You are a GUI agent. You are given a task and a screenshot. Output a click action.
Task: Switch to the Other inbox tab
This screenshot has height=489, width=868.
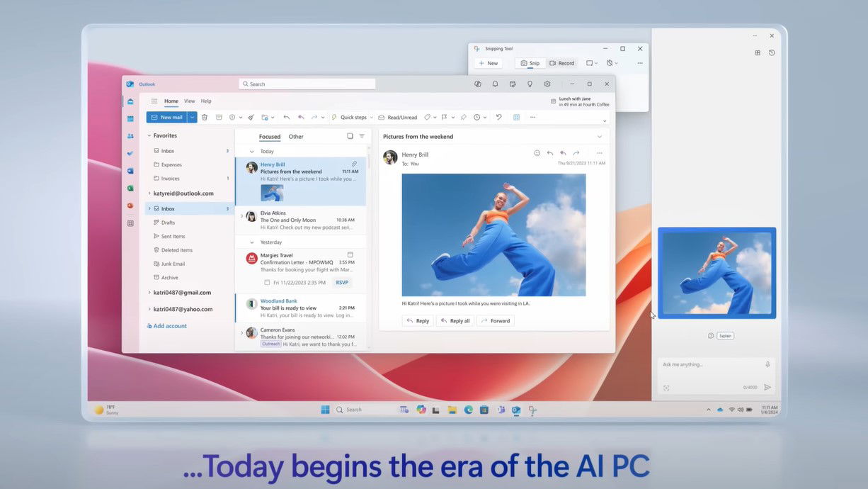pos(296,137)
